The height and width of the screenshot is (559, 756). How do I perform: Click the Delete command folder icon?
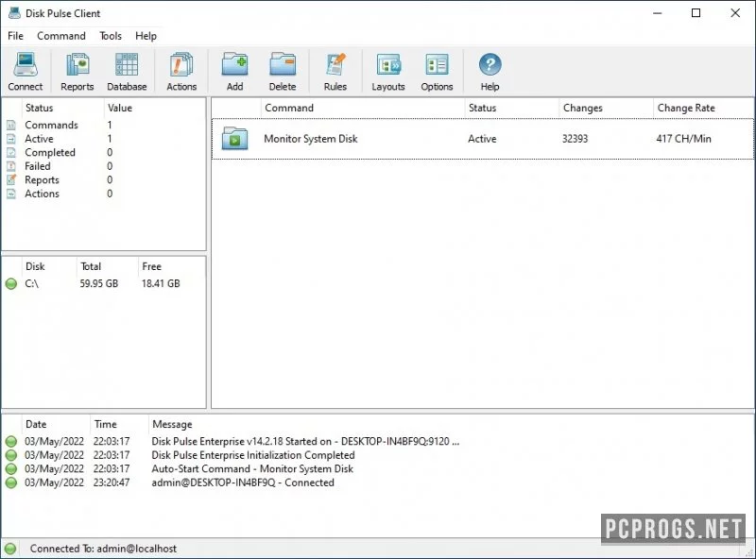pos(283,64)
